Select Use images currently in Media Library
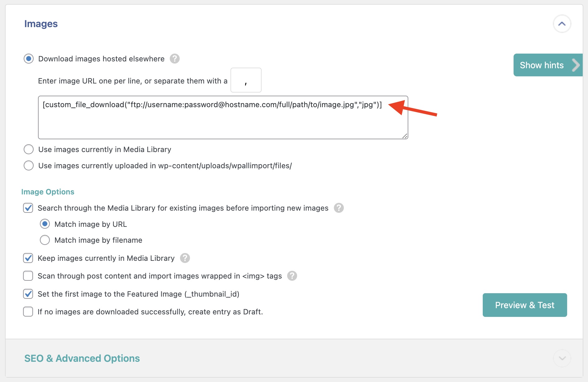Viewport: 588px width, 382px height. 29,149
